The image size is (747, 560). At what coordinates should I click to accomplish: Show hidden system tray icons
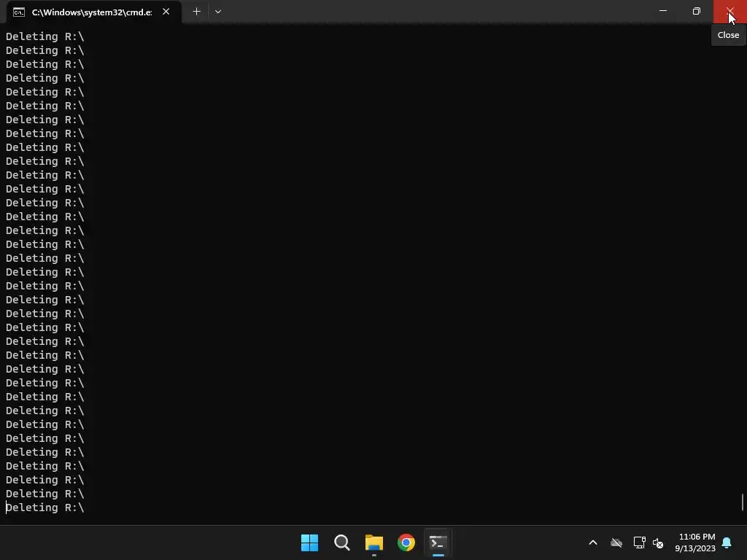pos(593,542)
